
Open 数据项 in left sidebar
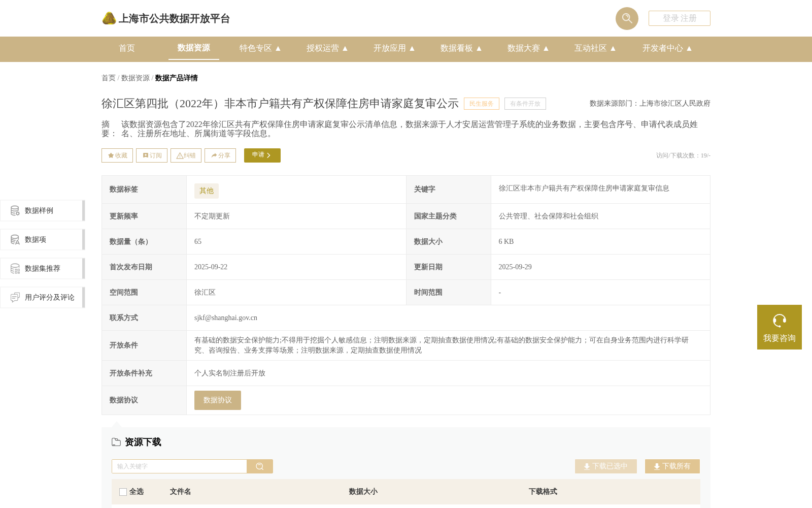coord(43,240)
